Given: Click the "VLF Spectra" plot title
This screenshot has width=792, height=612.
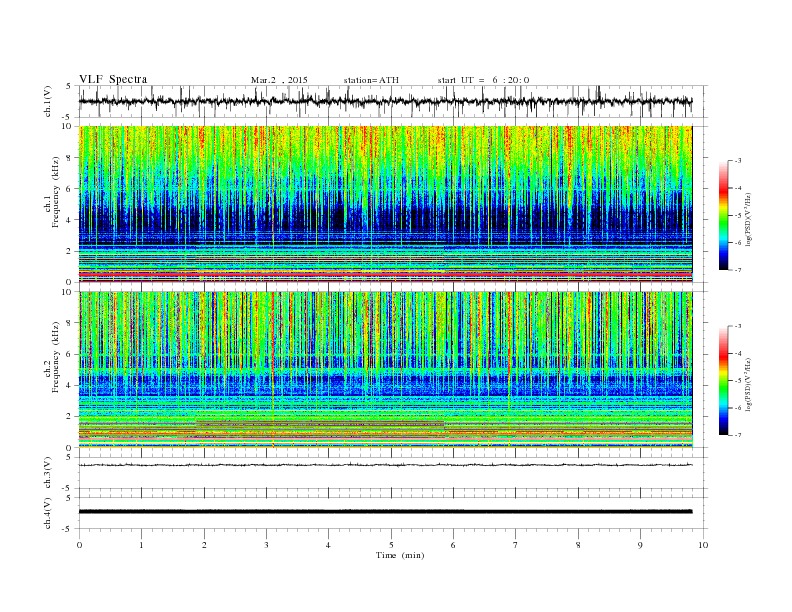Looking at the screenshot, I should 113,79.
